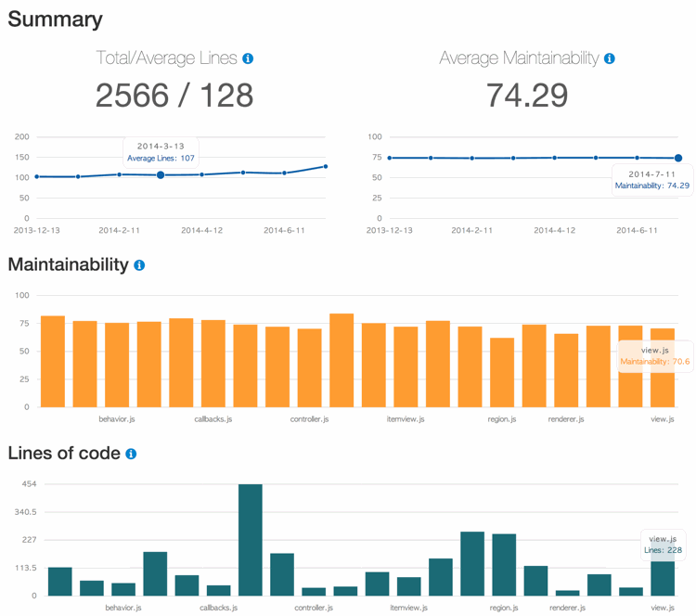Click tallest teal bar in Lines of code chart
The height and width of the screenshot is (616, 696).
(251, 540)
